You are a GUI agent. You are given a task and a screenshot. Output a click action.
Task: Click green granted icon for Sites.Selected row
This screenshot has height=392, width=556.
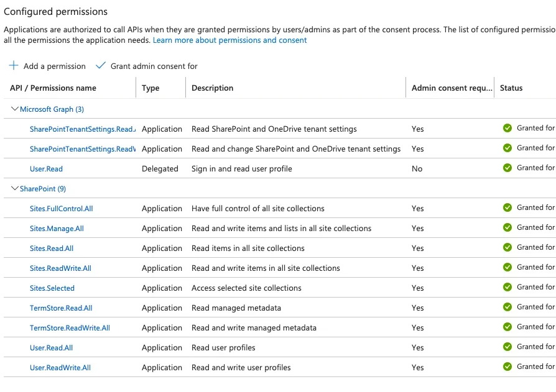pyautogui.click(x=507, y=287)
